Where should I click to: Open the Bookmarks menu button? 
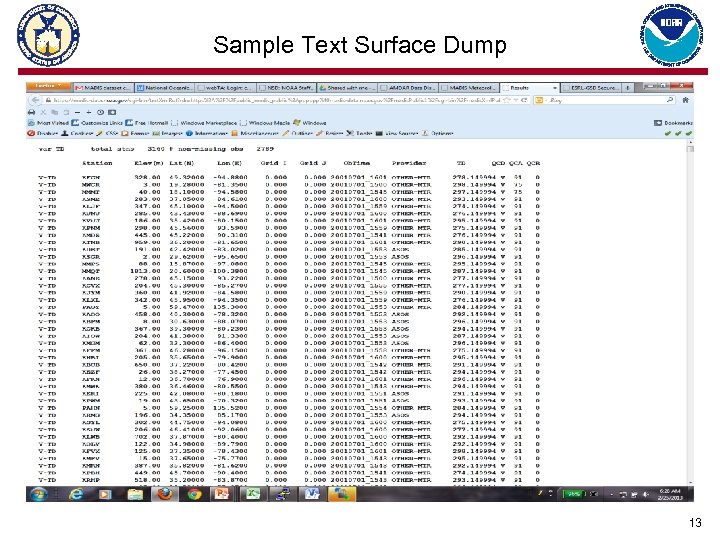point(673,123)
